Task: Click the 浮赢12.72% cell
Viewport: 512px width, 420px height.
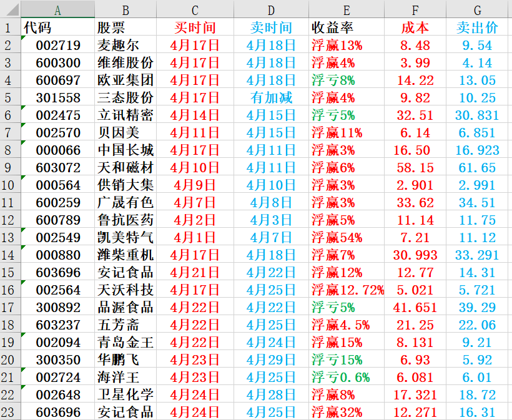Action: click(347, 289)
